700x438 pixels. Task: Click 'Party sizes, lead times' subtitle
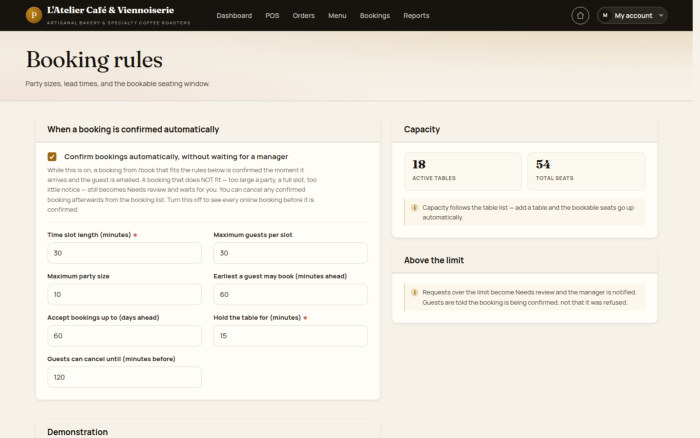click(x=117, y=83)
